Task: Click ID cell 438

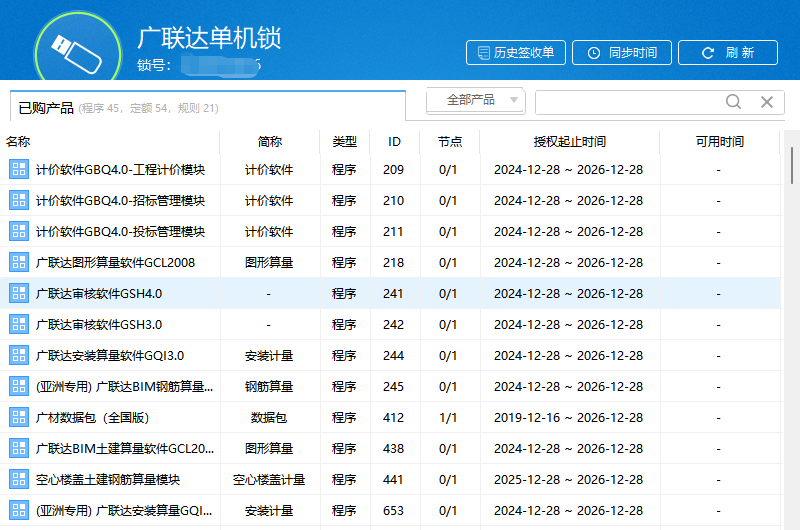Action: [393, 448]
